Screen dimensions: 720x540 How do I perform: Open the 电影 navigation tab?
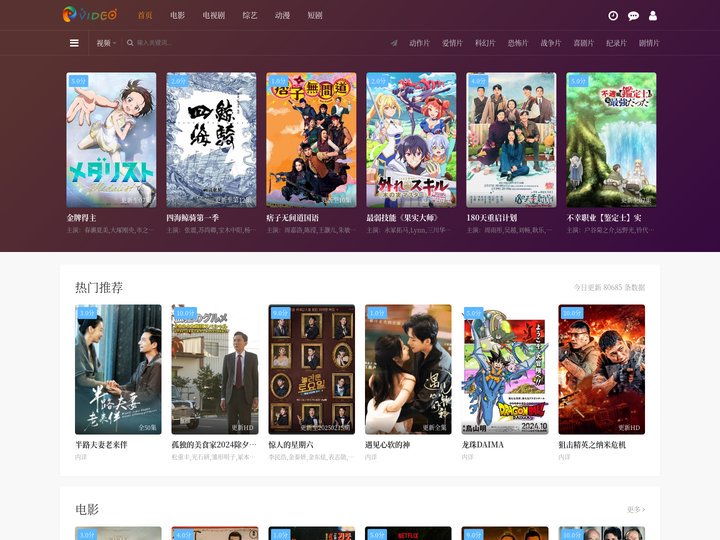coord(177,15)
